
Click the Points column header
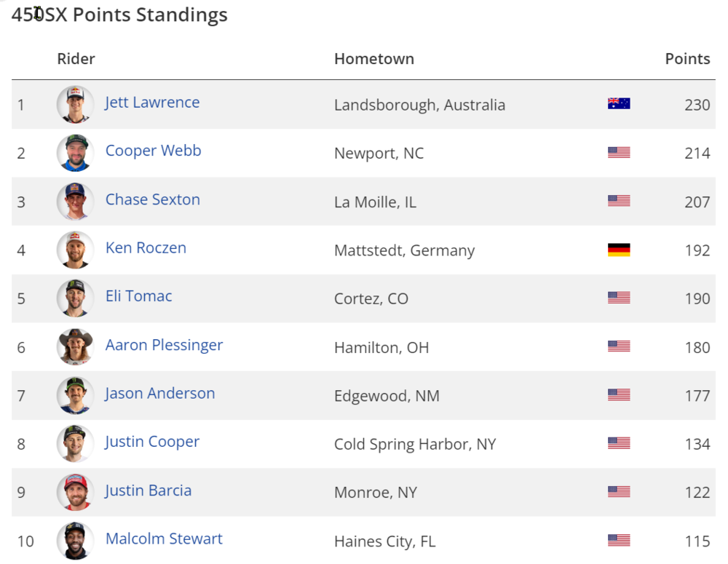687,59
